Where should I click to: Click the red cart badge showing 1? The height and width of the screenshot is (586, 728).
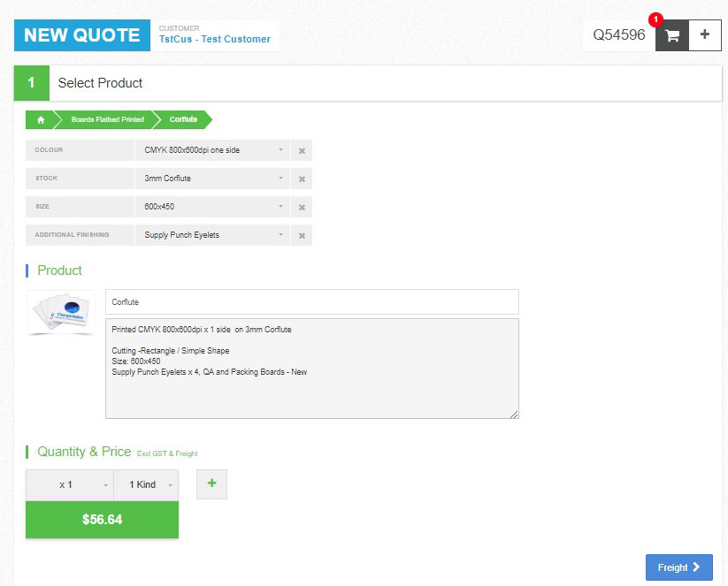[655, 20]
